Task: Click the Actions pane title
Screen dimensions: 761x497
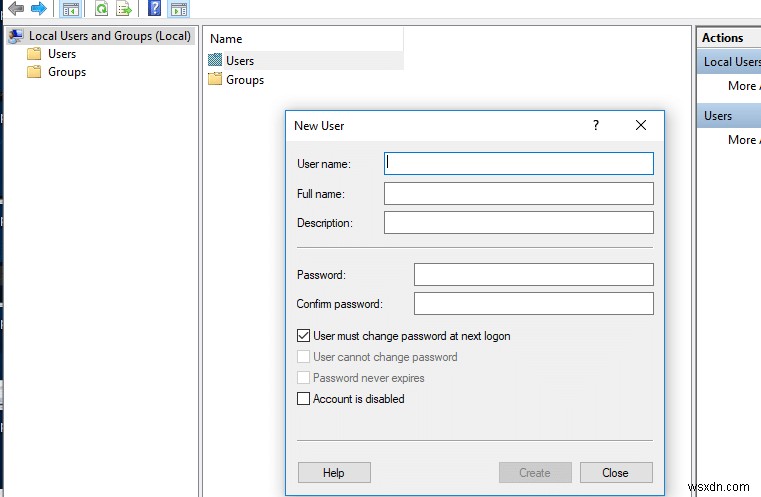Action: coord(723,38)
